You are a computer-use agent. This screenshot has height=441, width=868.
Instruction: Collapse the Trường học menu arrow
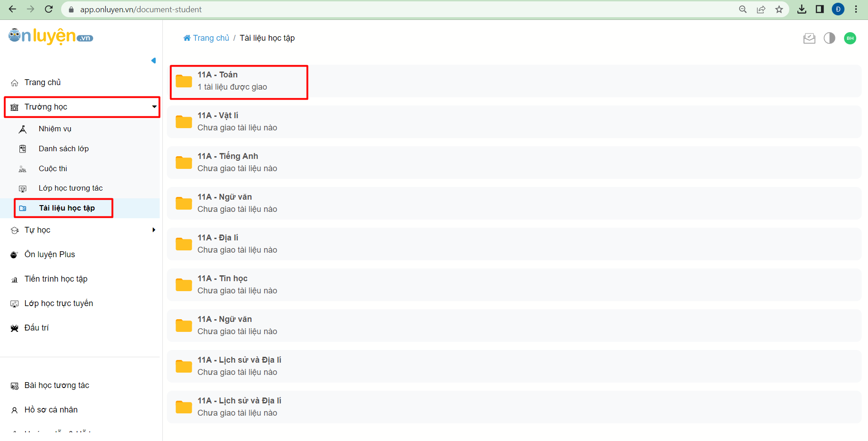[154, 107]
